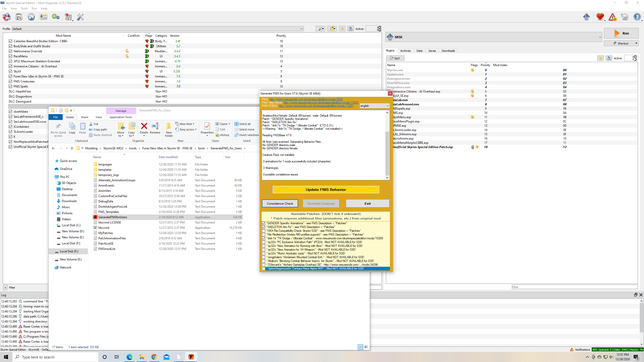644x362 pixels.
Task: Open the warning triangle notifications icon
Action: click(612, 17)
